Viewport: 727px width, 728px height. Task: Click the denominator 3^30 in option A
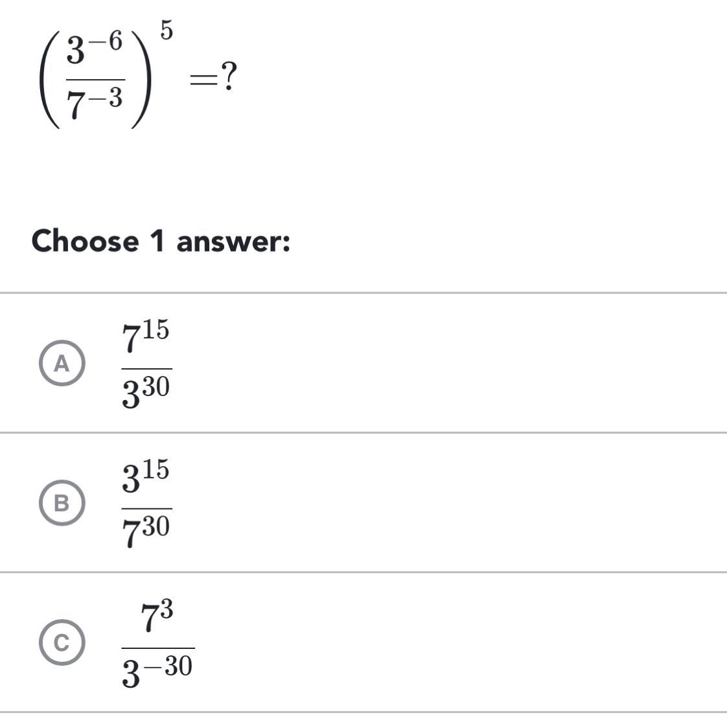(146, 392)
